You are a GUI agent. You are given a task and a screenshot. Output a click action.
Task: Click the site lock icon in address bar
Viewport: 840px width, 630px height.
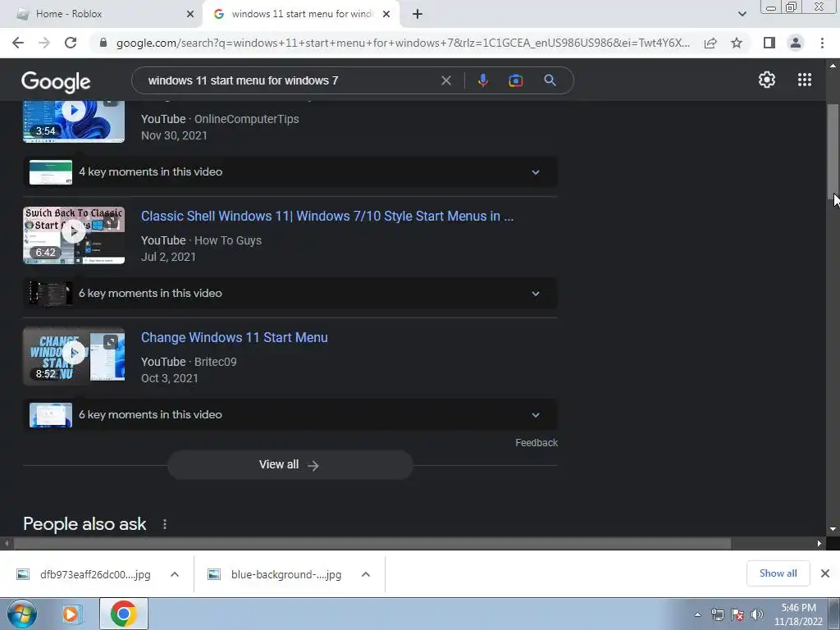pos(103,43)
